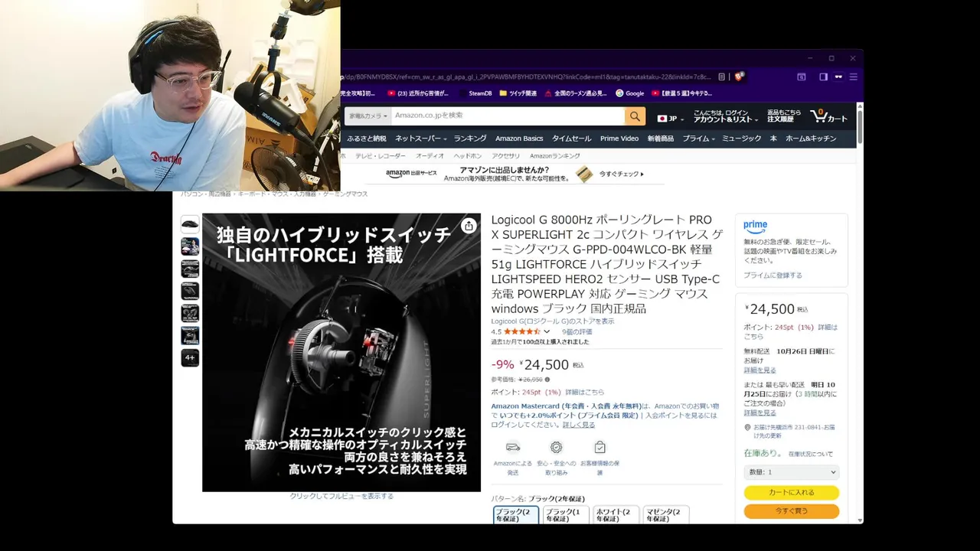Screen dimensions: 980x551
Task: Toggle the browser sidebar panel icon
Action: pyautogui.click(x=824, y=77)
